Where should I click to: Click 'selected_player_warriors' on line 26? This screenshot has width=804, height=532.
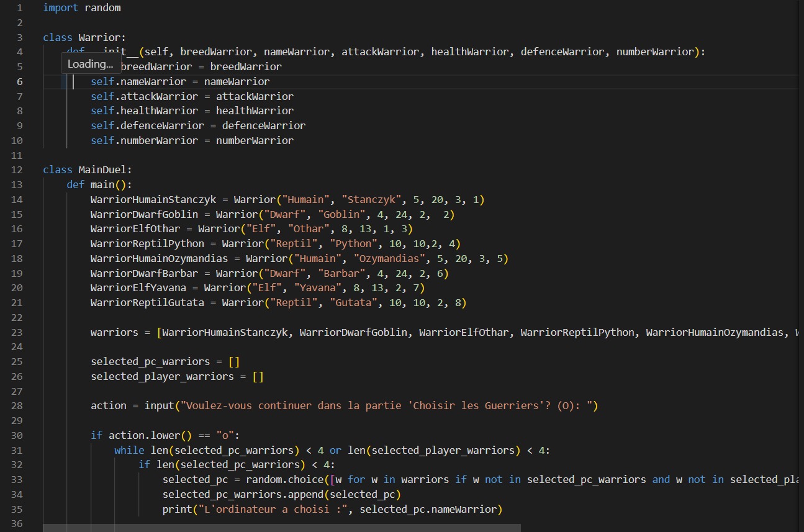click(162, 376)
